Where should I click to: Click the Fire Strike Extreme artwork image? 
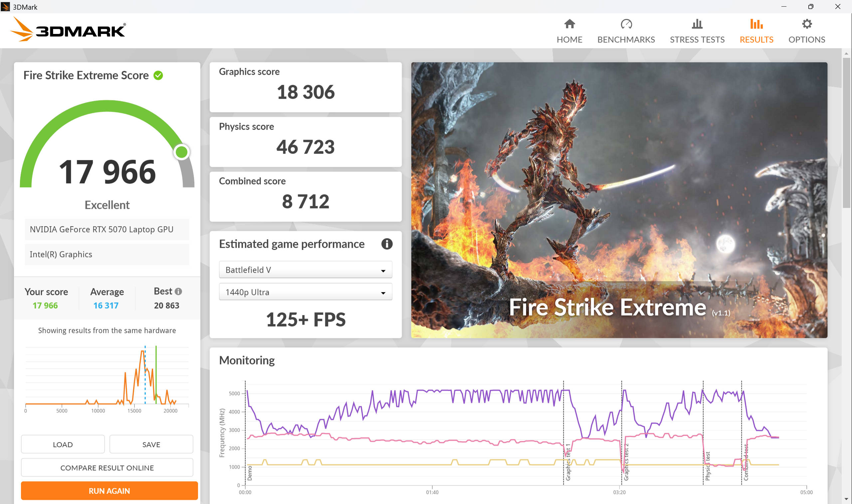[x=619, y=200]
